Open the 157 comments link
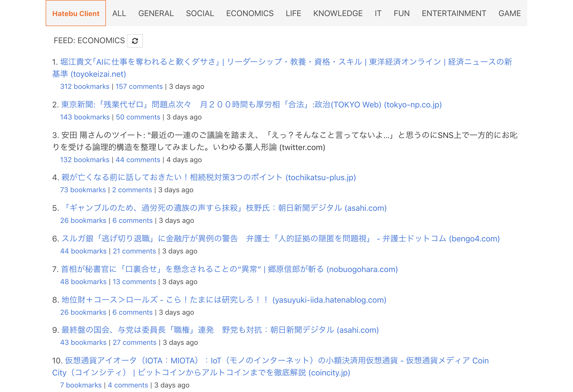This screenshot has height=392, width=573. pyautogui.click(x=139, y=87)
